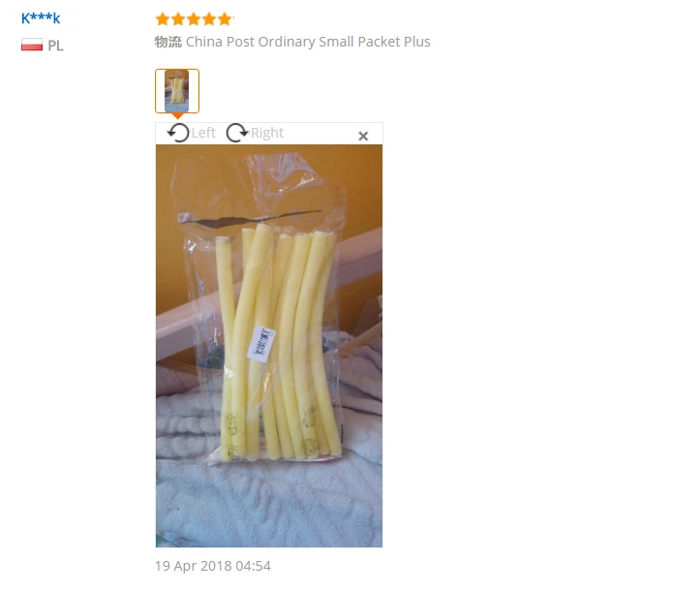This screenshot has width=700, height=591.
Task: Click the enlarged yellow foam tubes photo
Action: point(269,346)
